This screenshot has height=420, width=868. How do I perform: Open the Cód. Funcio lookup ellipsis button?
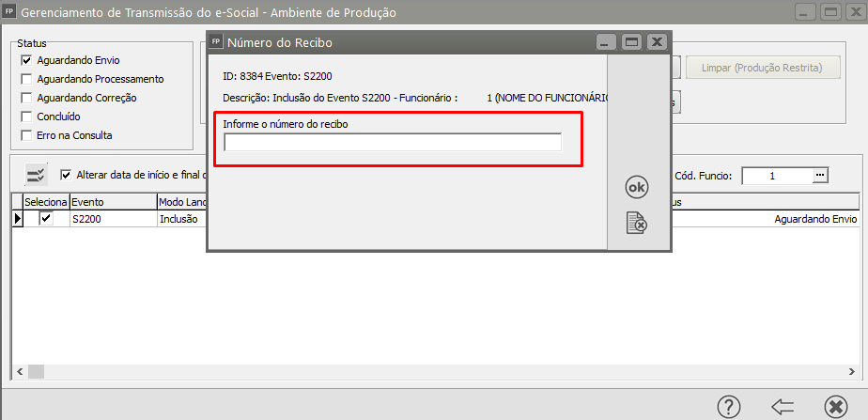pyautogui.click(x=820, y=176)
